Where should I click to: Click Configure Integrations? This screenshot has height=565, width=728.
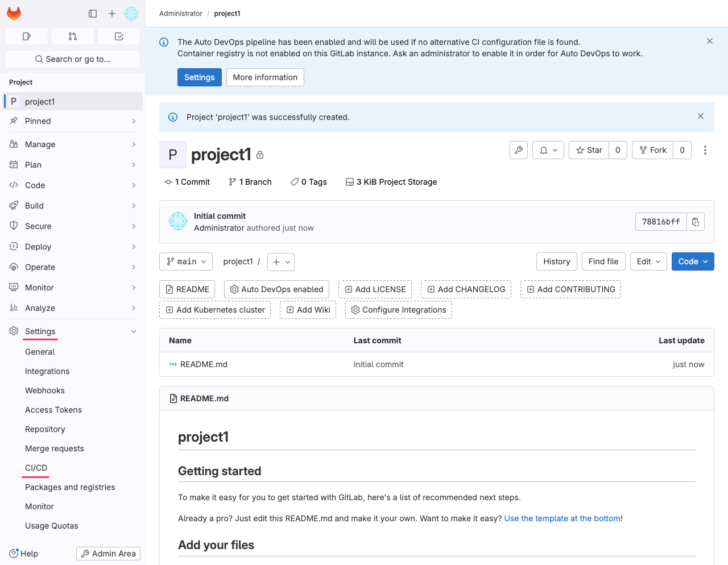coord(399,310)
